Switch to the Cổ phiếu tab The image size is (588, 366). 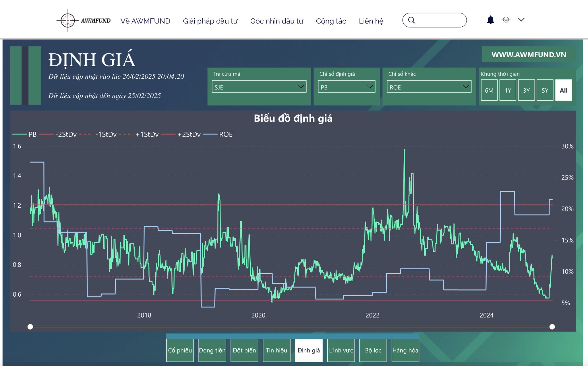(x=180, y=350)
